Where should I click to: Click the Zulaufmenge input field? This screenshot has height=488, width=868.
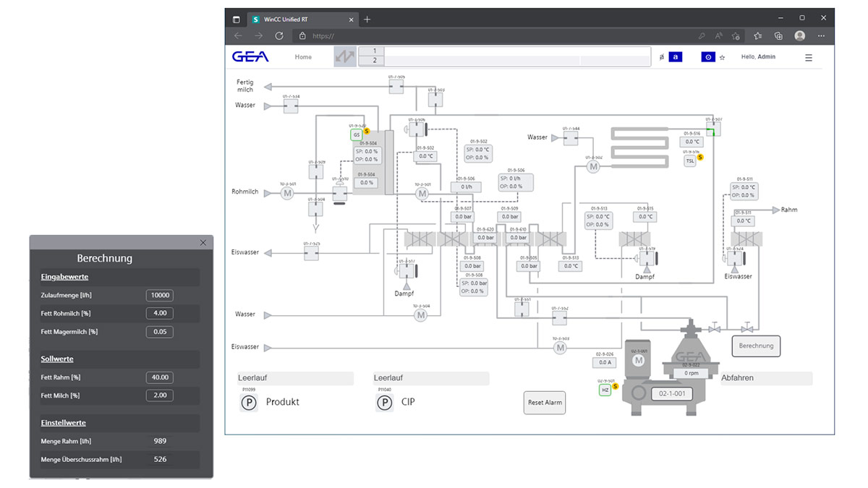(x=159, y=295)
